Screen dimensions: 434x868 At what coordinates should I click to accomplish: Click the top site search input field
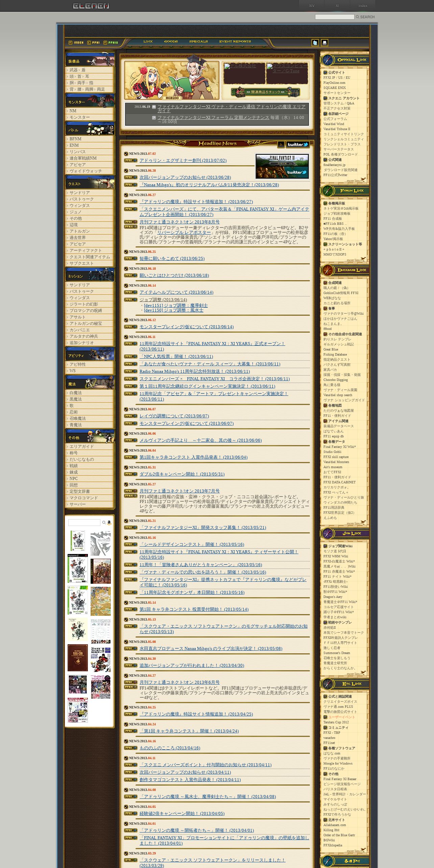[335, 17]
